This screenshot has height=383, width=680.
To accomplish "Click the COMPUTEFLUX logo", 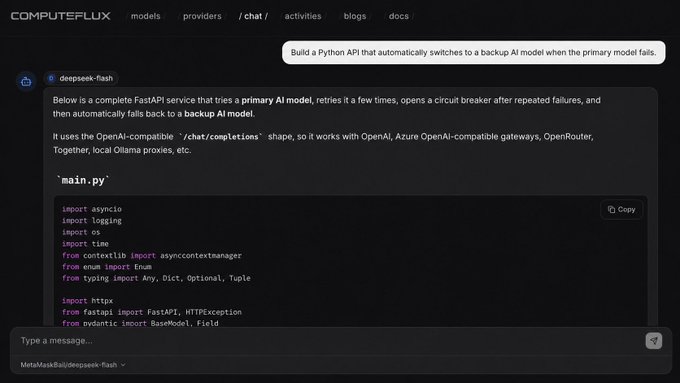I will point(61,16).
